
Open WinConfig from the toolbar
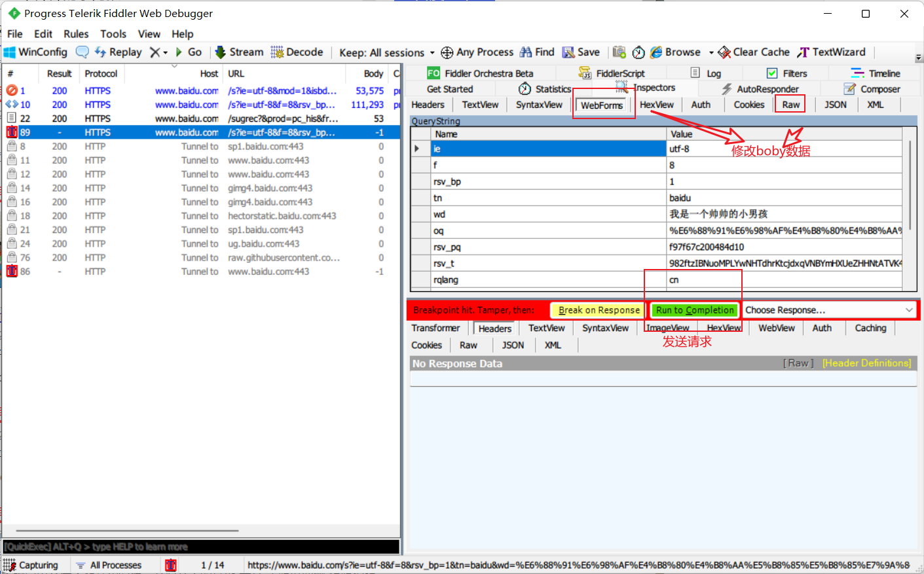(36, 52)
